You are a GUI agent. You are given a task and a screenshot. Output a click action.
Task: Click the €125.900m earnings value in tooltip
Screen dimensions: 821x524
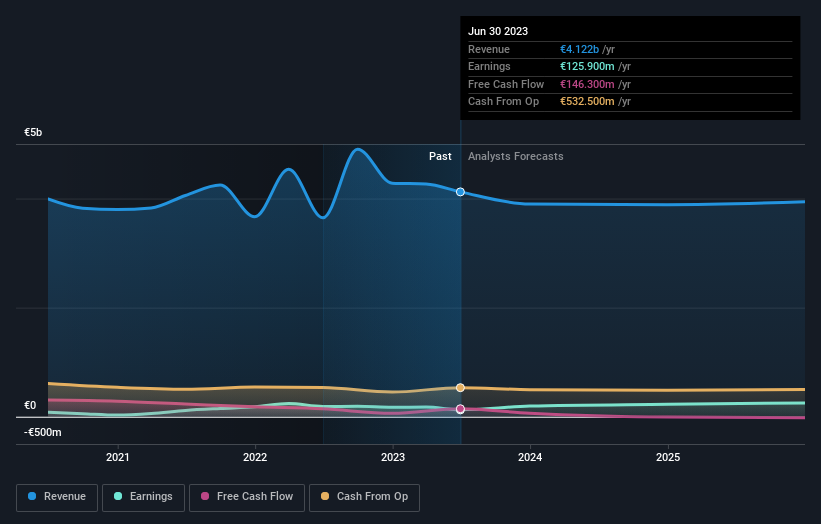pyautogui.click(x=587, y=66)
